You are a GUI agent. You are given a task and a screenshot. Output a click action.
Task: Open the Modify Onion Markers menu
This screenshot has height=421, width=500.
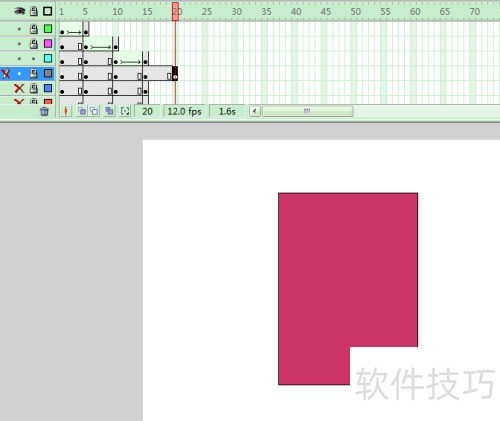[x=125, y=111]
